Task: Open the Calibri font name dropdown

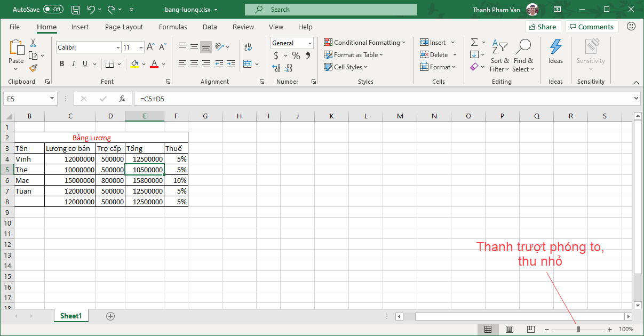Action: coord(118,47)
